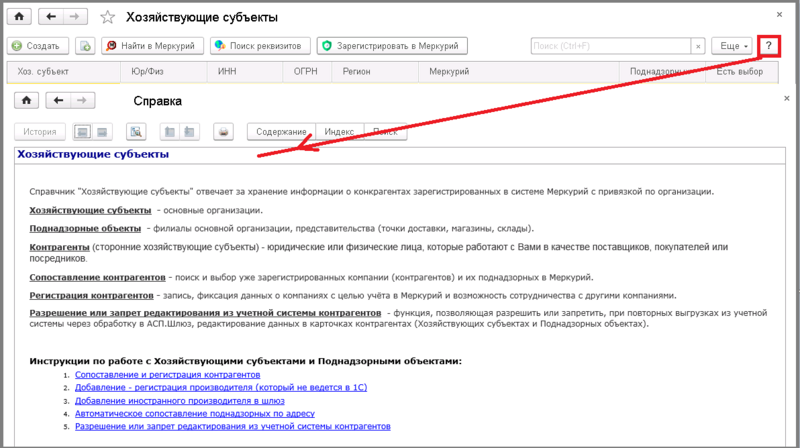
Task: Open the Еще dropdown menu
Action: [731, 46]
